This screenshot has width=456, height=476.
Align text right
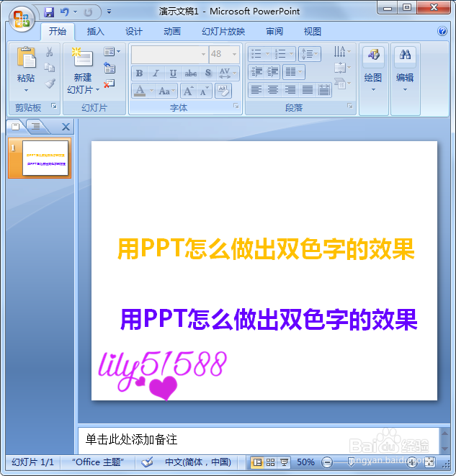pyautogui.click(x=290, y=90)
